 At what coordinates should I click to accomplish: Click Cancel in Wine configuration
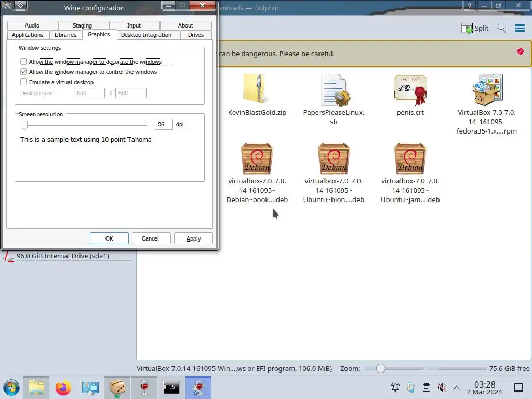pos(150,238)
